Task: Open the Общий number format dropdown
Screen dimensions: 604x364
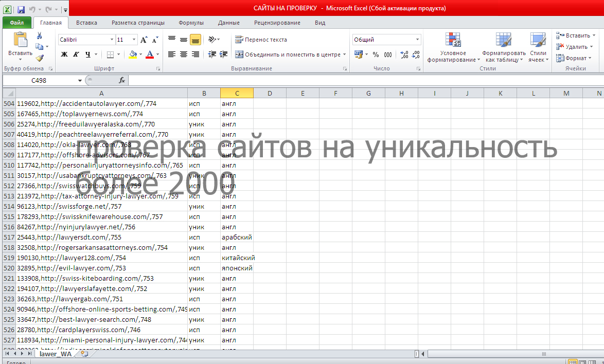Action: [x=417, y=40]
